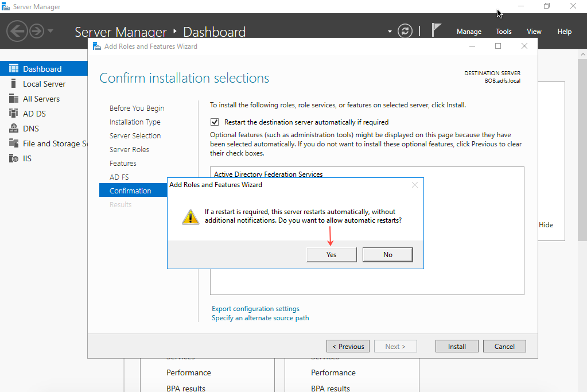
Task: Click the Install button
Action: pos(457,346)
